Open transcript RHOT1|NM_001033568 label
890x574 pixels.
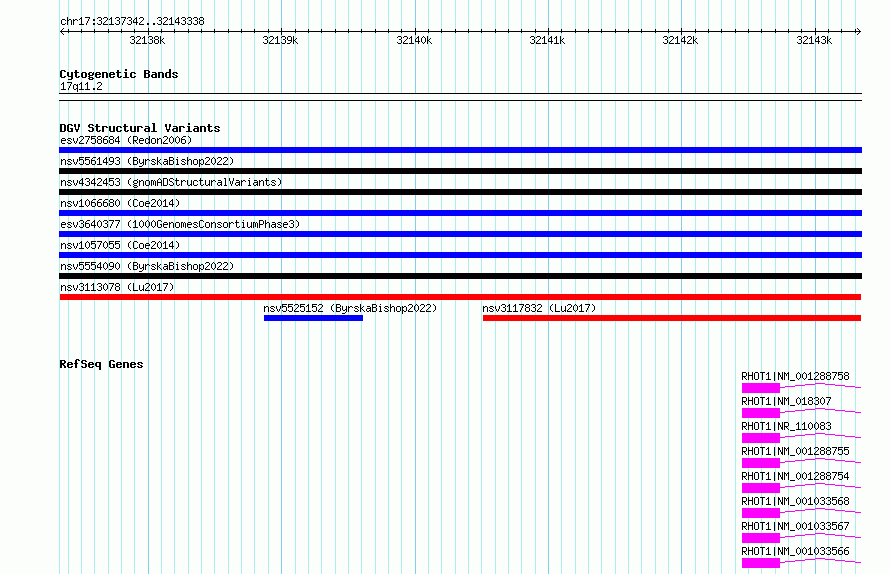point(795,501)
